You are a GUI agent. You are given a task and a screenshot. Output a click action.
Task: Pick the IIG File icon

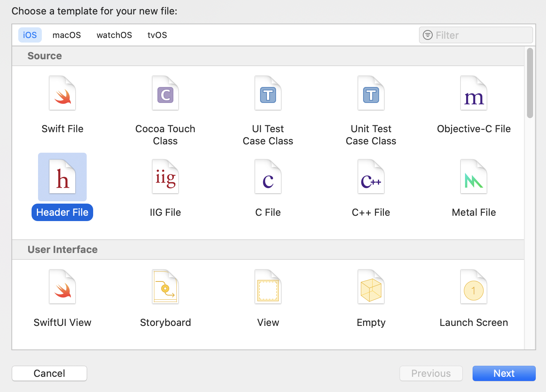165,177
